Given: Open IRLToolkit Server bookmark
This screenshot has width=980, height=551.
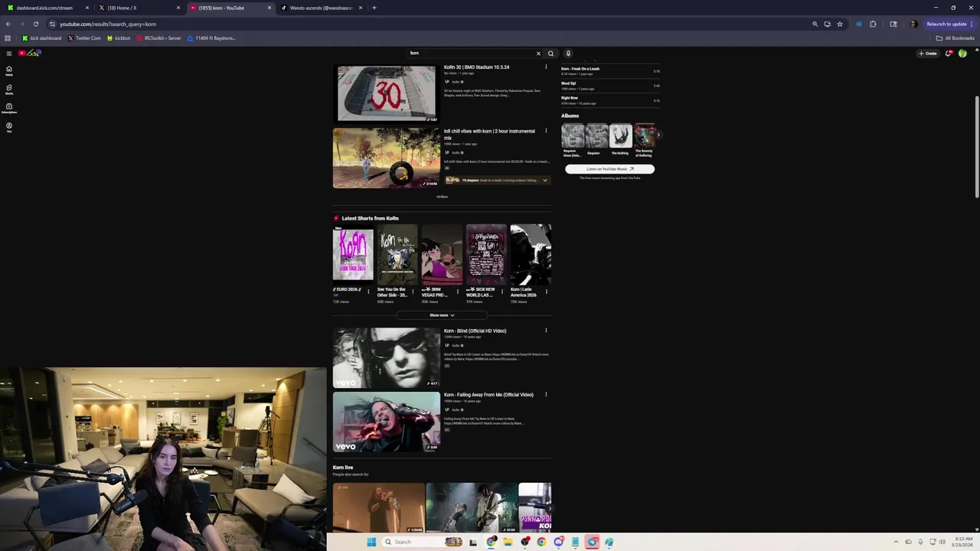Looking at the screenshot, I should click(158, 38).
